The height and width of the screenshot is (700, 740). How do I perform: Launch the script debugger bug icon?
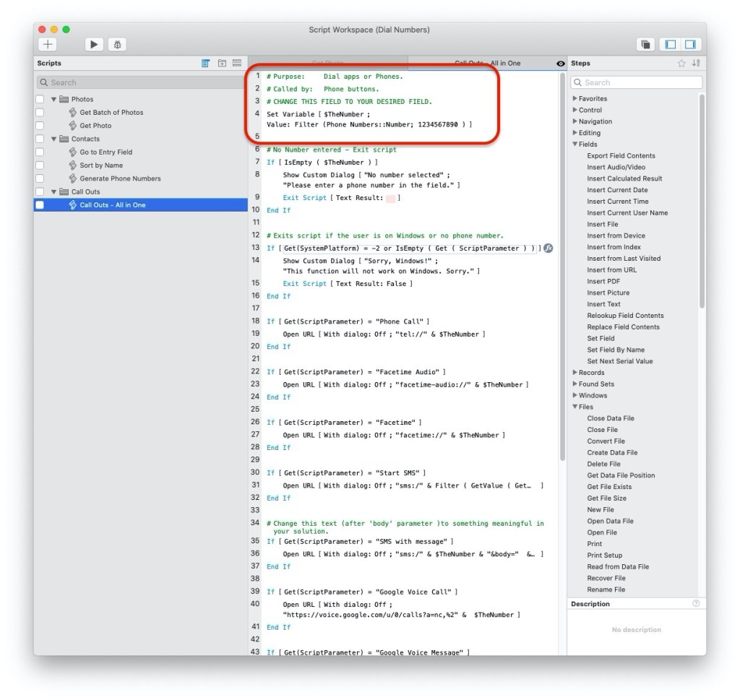(x=117, y=45)
